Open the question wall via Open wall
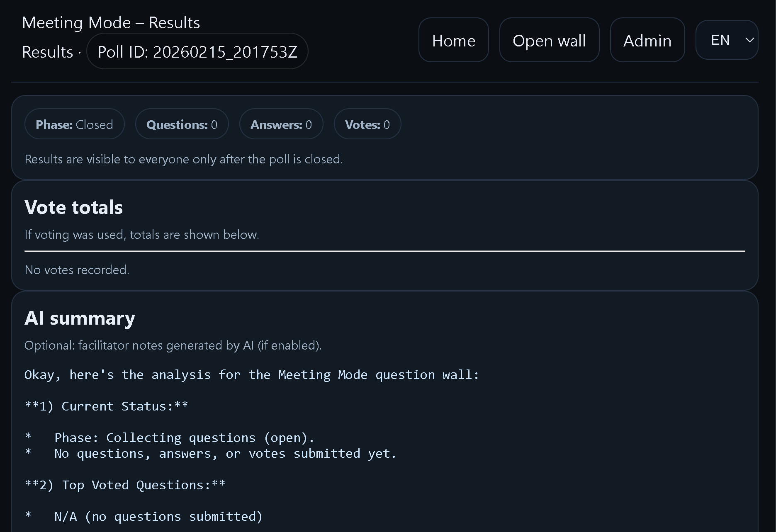 (549, 40)
